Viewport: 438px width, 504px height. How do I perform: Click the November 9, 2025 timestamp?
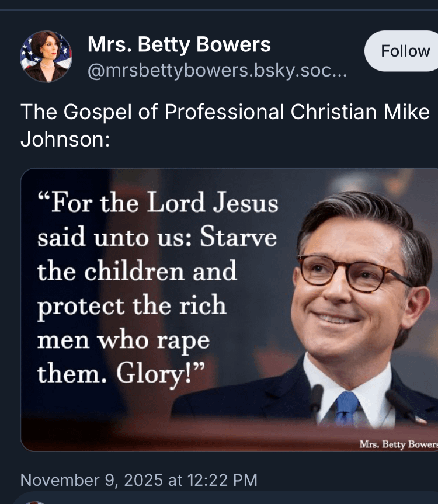click(139, 480)
